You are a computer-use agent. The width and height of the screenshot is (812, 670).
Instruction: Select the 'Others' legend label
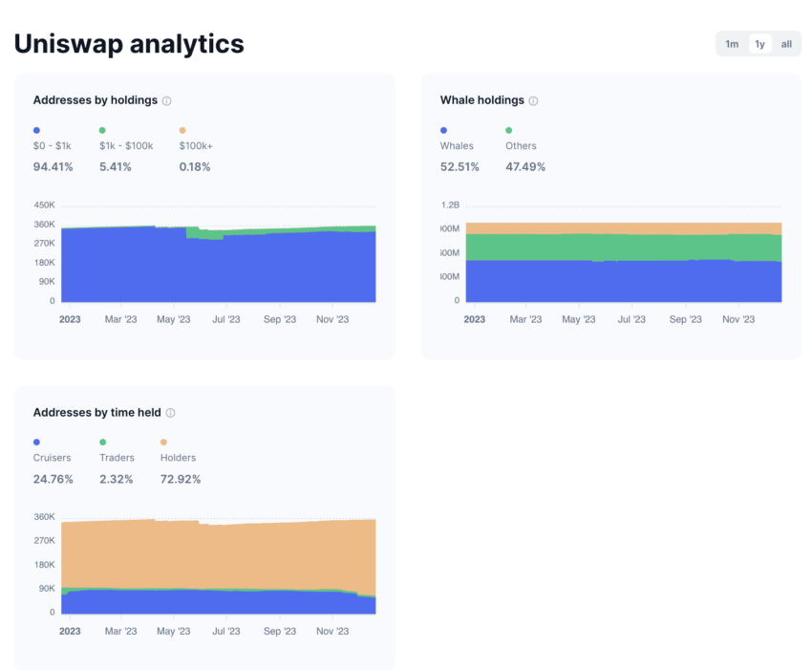(521, 146)
